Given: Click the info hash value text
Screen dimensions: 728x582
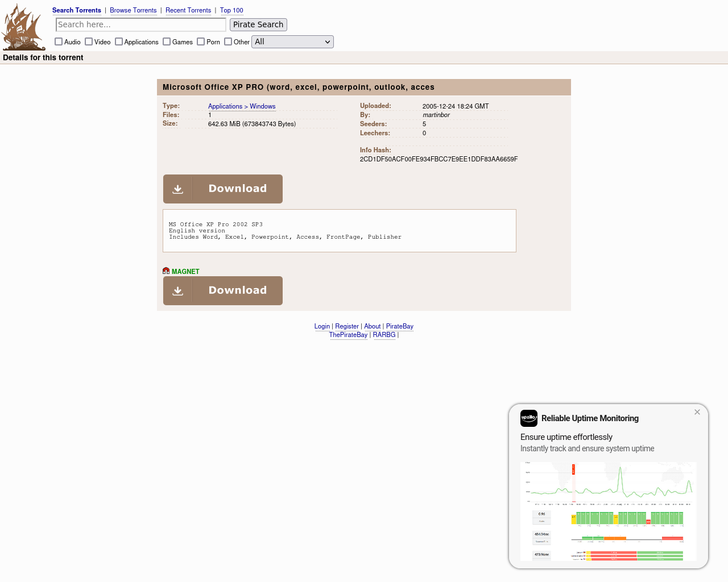Looking at the screenshot, I should (x=439, y=159).
